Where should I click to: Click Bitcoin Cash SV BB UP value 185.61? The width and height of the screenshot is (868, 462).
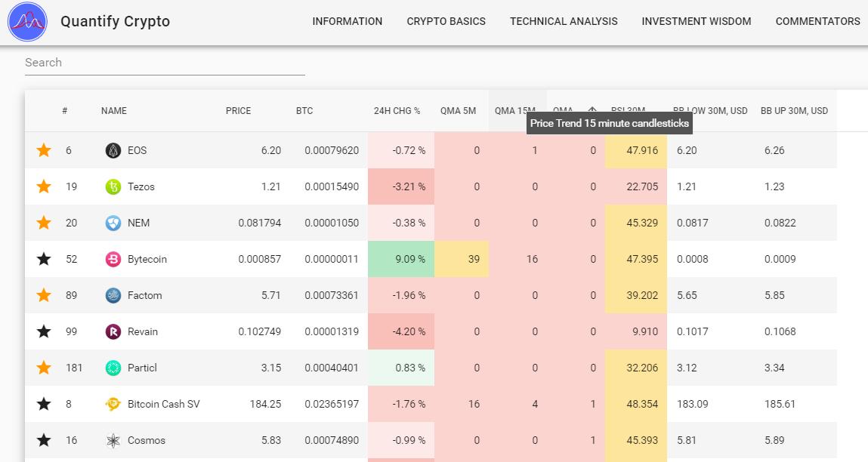[780, 404]
